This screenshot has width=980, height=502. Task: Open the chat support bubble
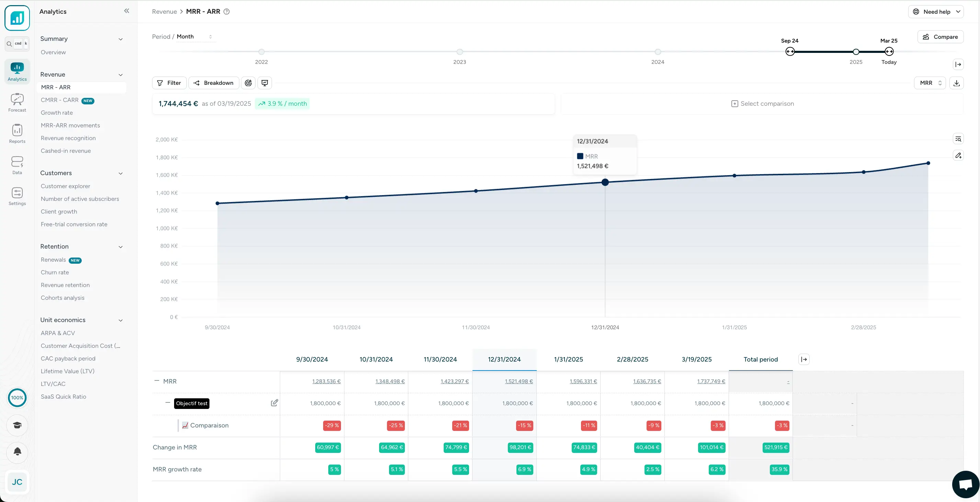coord(966,484)
